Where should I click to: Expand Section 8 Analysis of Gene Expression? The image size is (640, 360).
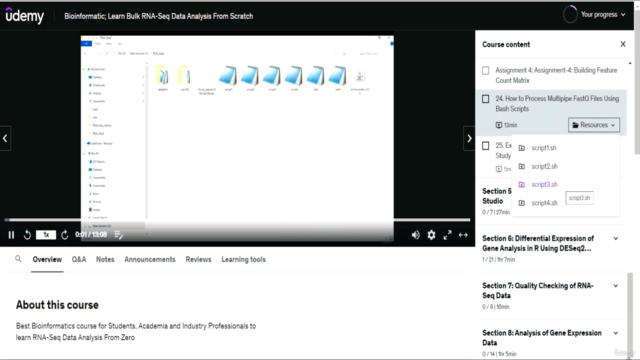(616, 333)
